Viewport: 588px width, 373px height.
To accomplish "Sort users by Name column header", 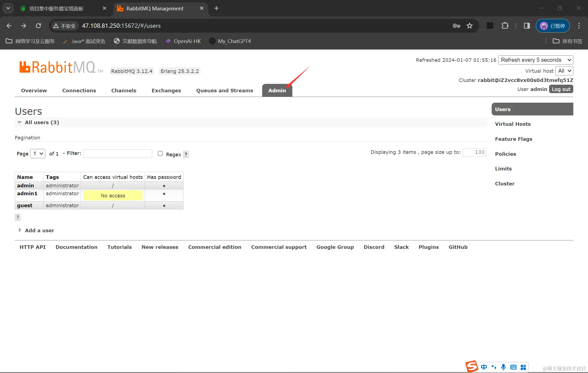I will click(x=25, y=177).
